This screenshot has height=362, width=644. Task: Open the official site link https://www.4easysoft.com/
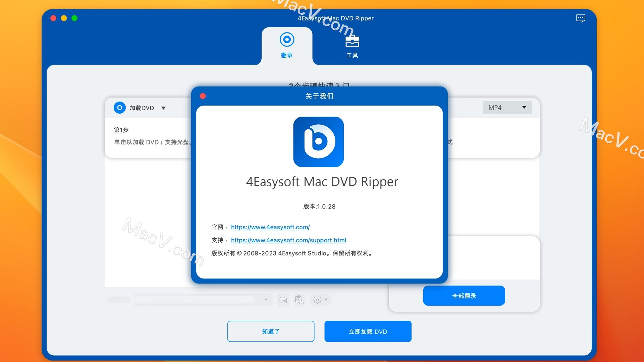[270, 227]
